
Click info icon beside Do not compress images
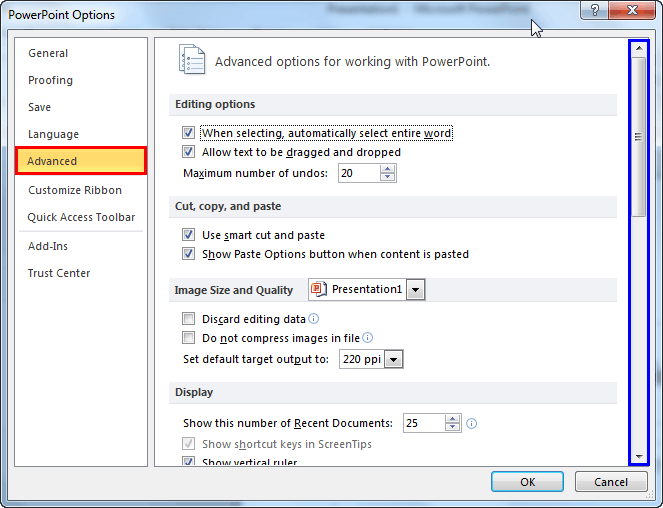tap(368, 338)
